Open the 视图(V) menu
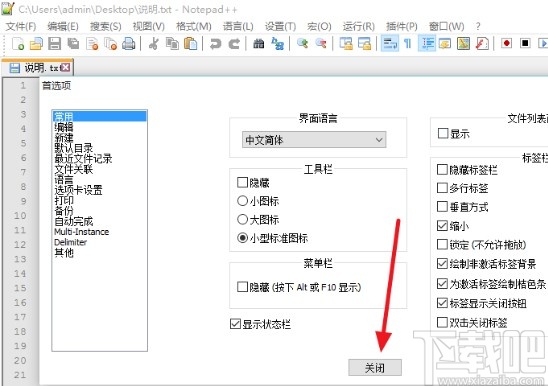 pos(149,26)
